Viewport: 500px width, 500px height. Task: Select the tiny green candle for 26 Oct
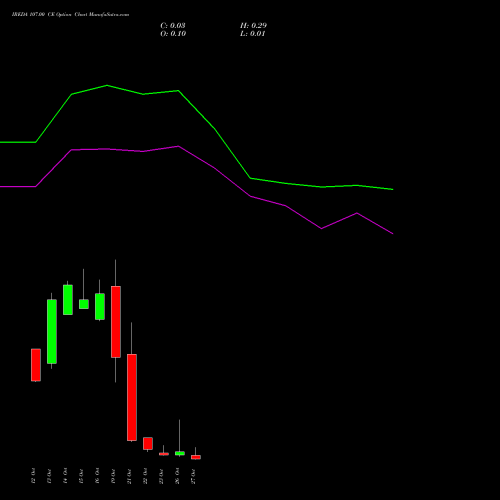pos(180,453)
